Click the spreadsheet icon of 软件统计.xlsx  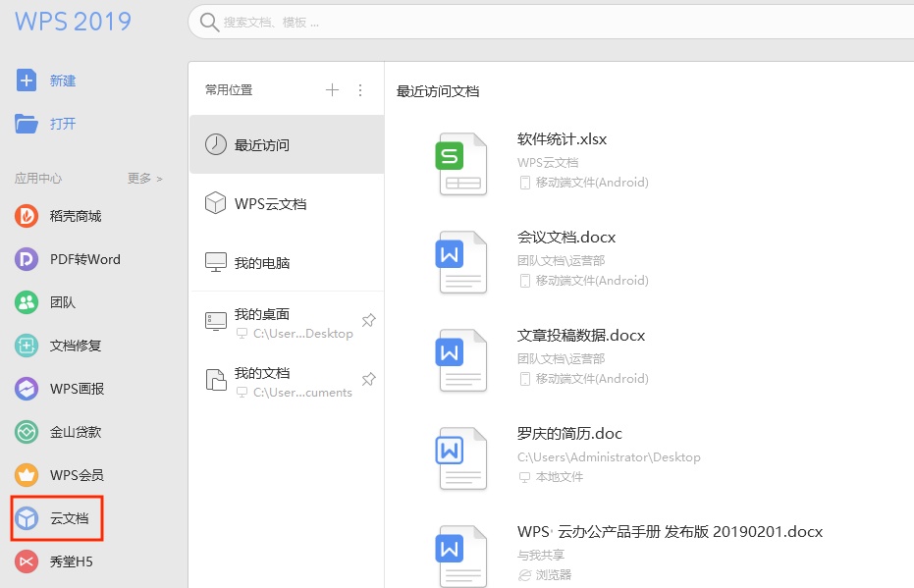[461, 164]
